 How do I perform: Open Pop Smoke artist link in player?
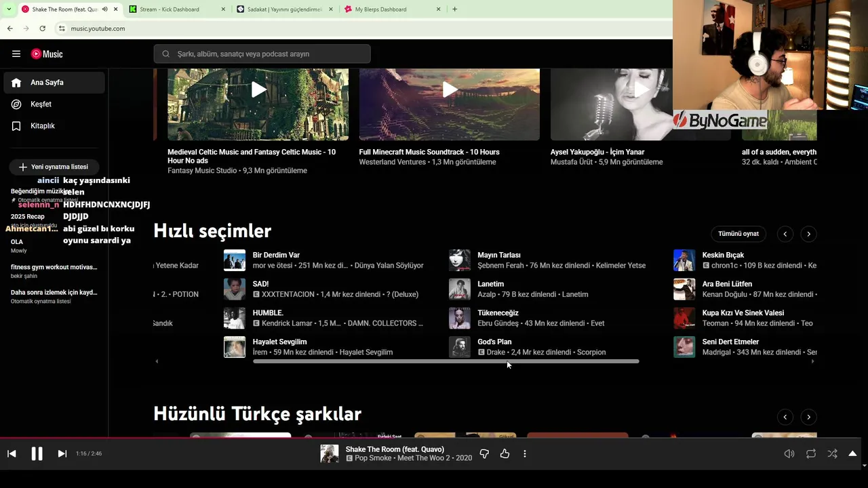coord(373,458)
